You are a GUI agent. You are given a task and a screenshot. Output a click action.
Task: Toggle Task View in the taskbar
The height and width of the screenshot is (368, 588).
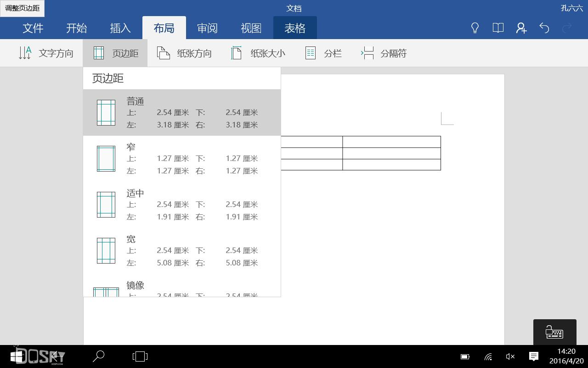tap(139, 356)
